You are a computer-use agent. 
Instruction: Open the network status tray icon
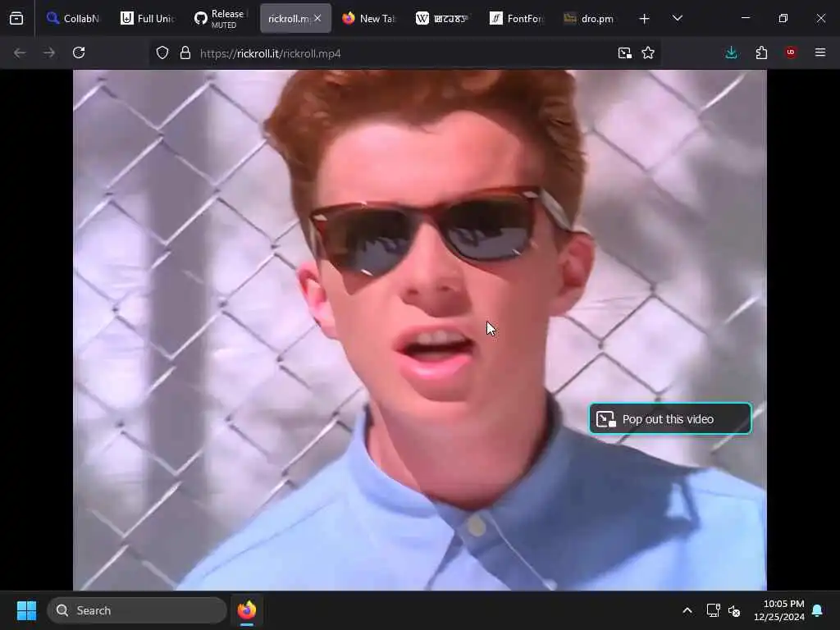pos(714,610)
